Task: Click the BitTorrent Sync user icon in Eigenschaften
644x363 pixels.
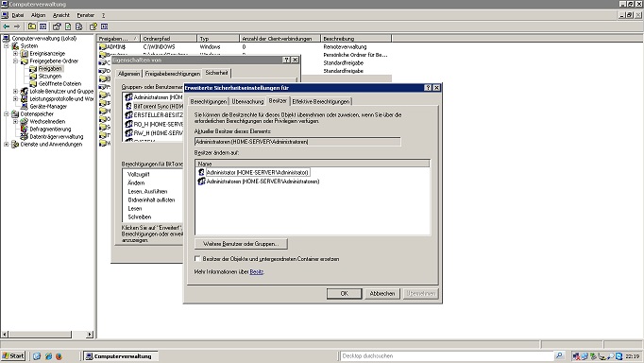Action: tap(128, 106)
